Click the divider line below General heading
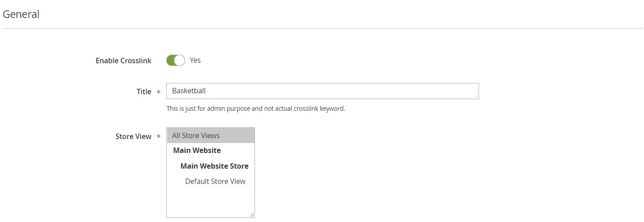644x222 pixels. (x=323, y=29)
